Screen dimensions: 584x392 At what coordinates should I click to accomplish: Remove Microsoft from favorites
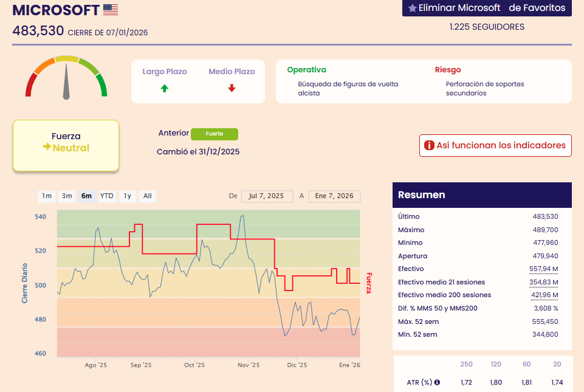coord(486,8)
